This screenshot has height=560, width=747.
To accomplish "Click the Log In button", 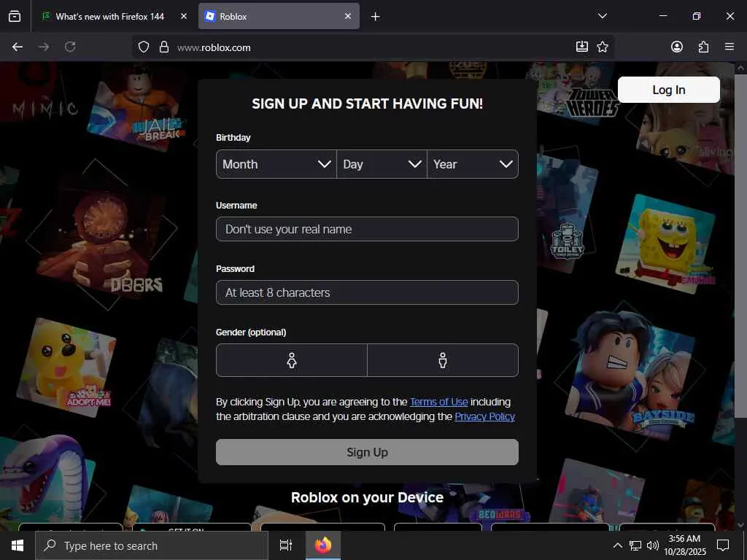I will (x=669, y=90).
